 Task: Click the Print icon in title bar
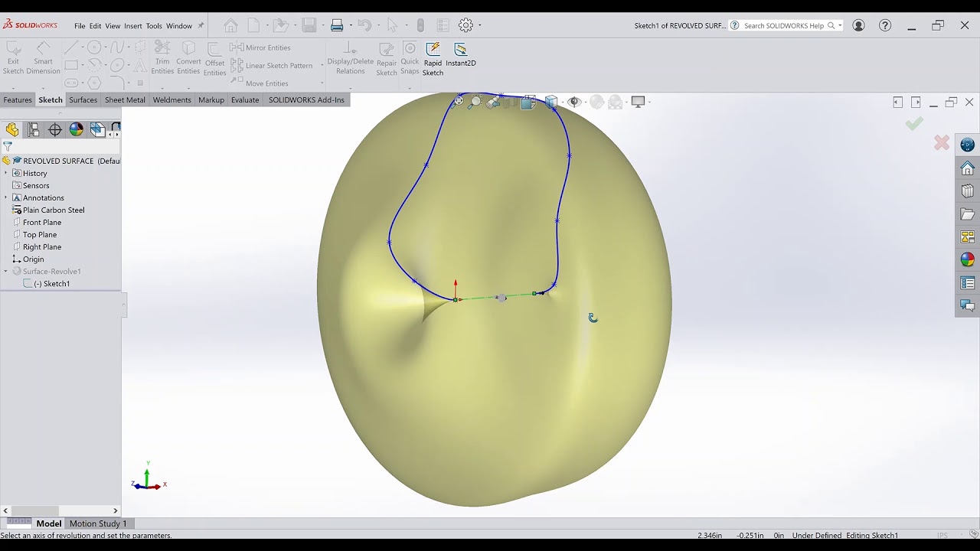click(x=337, y=25)
